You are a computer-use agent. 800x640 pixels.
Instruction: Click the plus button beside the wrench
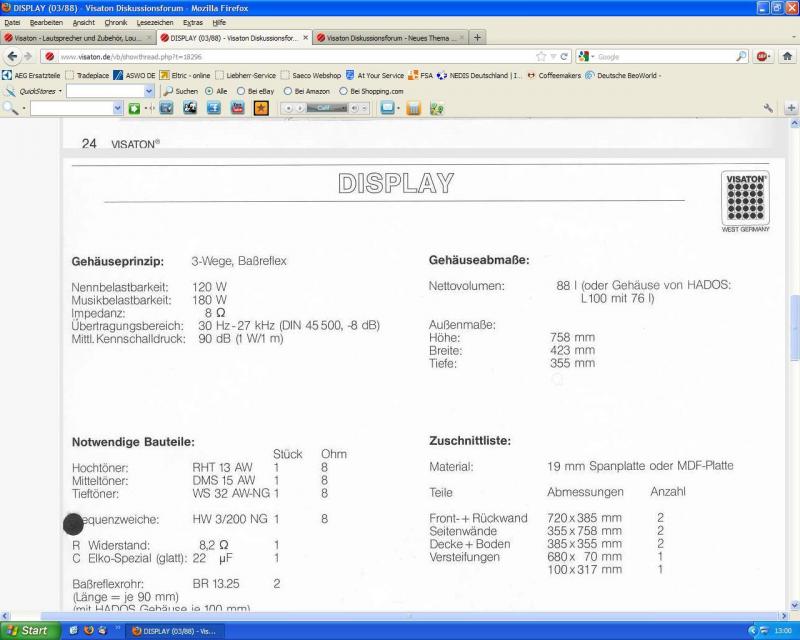tap(791, 108)
